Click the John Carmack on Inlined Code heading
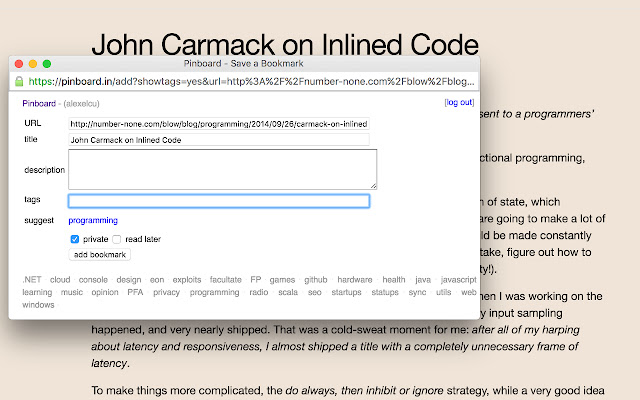The height and width of the screenshot is (400, 640). (x=285, y=44)
